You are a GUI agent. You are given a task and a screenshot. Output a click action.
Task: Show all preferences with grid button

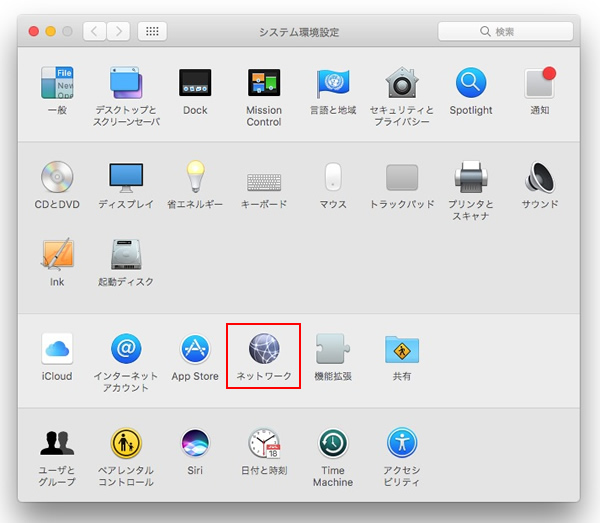(x=153, y=32)
